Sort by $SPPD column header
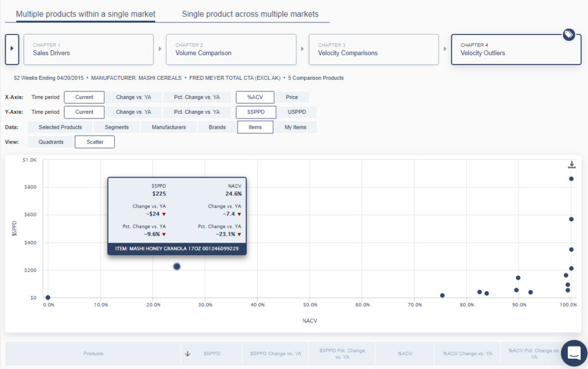The image size is (588, 369). (x=212, y=353)
